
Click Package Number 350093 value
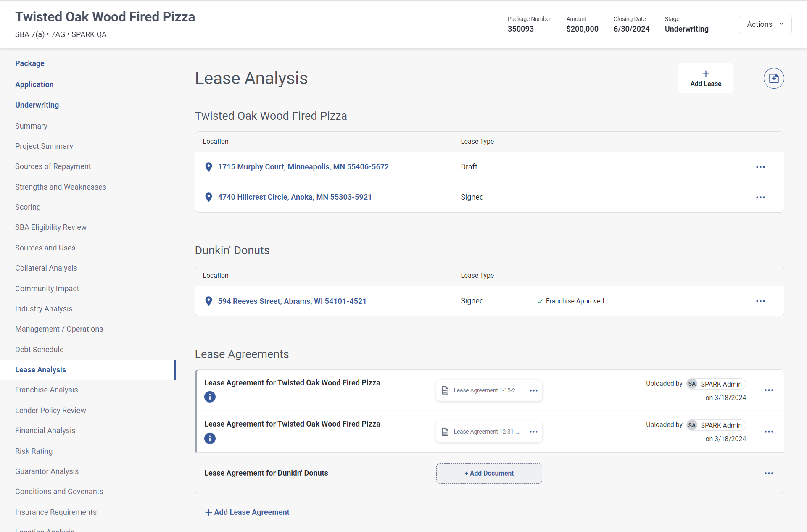coord(521,29)
